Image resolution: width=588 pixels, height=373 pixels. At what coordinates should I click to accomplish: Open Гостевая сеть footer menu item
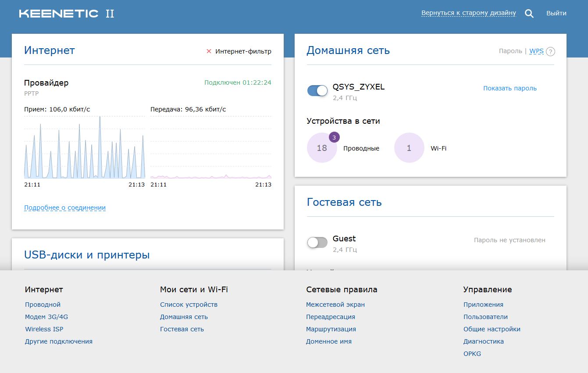pyautogui.click(x=182, y=329)
